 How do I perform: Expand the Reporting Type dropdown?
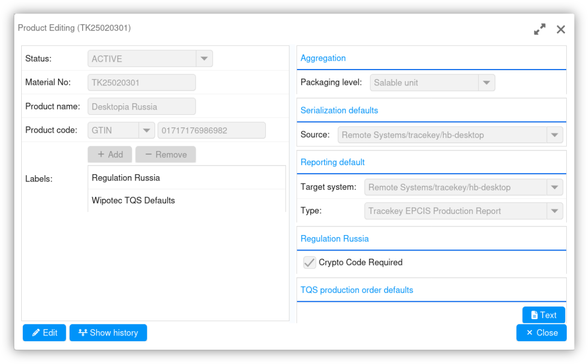click(554, 211)
